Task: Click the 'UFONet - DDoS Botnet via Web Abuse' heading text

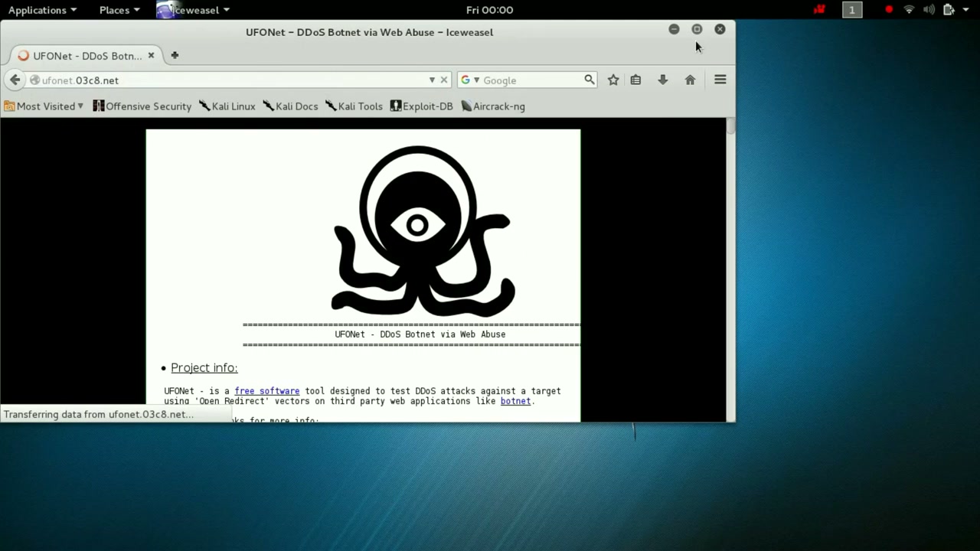Action: (x=420, y=334)
